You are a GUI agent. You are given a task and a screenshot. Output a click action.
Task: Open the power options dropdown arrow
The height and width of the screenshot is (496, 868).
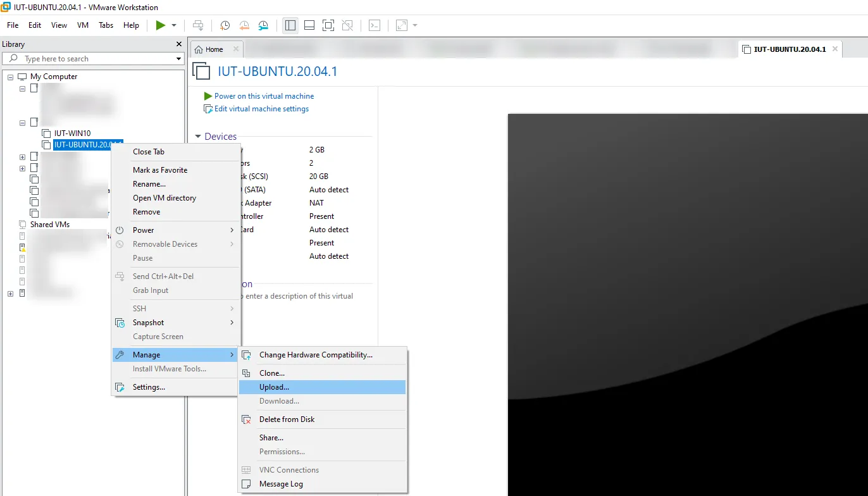coord(174,25)
